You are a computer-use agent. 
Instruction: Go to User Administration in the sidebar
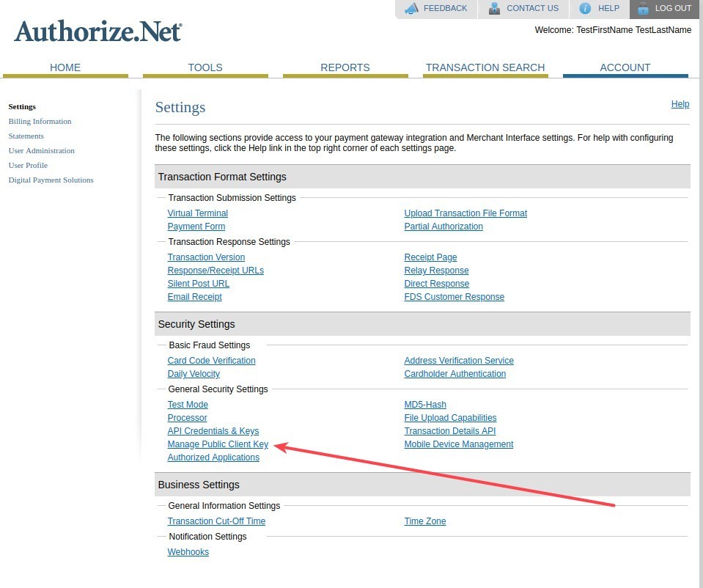42,151
